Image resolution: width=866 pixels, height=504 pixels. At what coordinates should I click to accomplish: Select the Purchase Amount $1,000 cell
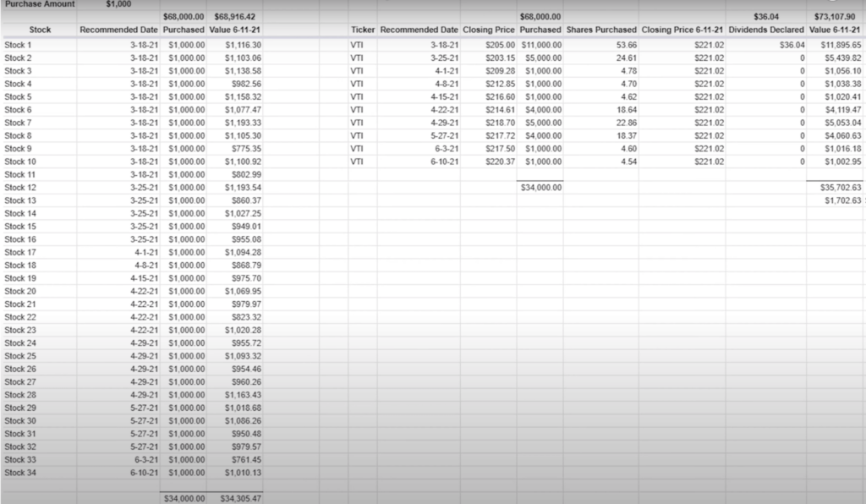click(x=118, y=4)
